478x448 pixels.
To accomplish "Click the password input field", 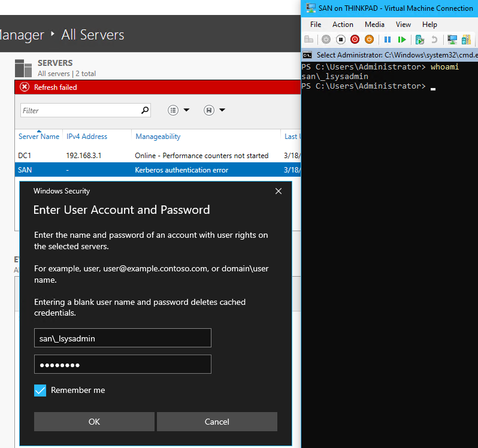I will point(123,364).
